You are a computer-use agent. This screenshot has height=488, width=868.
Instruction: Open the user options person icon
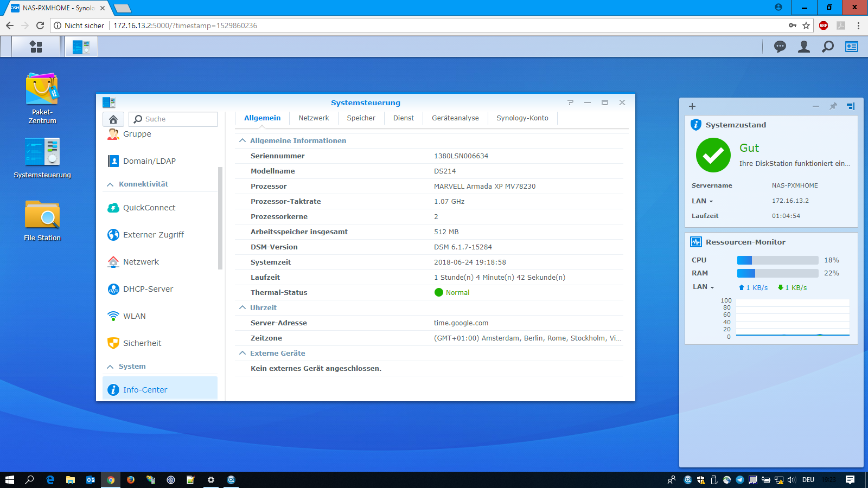click(x=804, y=47)
